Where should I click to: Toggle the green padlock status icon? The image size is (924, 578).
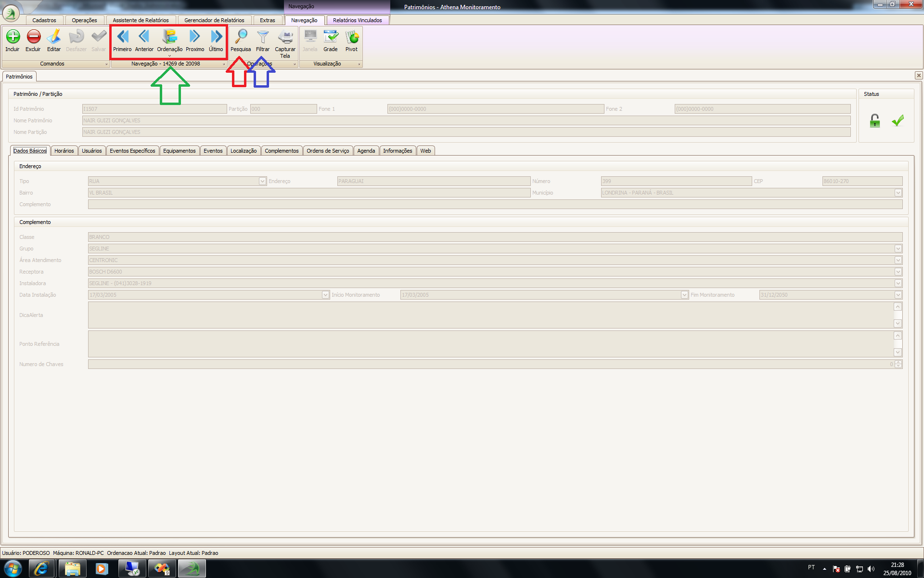coord(875,121)
